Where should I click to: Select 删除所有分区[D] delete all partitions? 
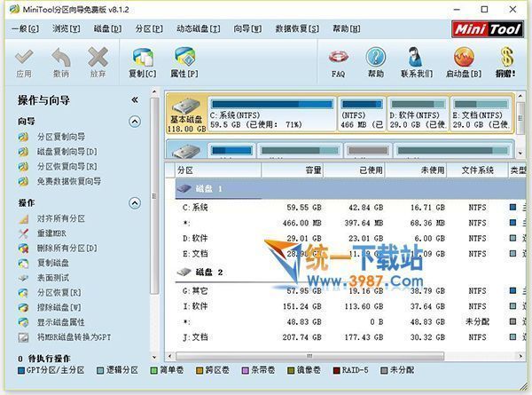tap(67, 248)
